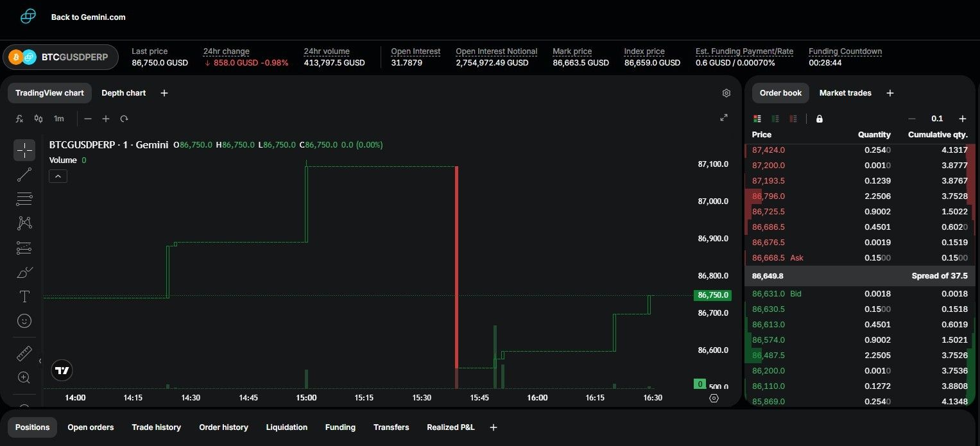Open the Fibonacci retracement tool
The image size is (980, 446).
coord(24,199)
